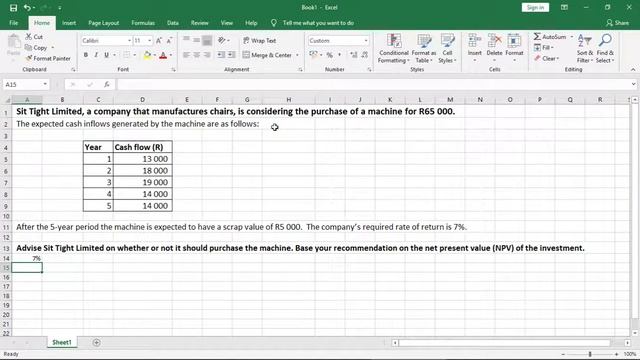
Task: Adjust the zoom slider handle
Action: click(x=590, y=354)
